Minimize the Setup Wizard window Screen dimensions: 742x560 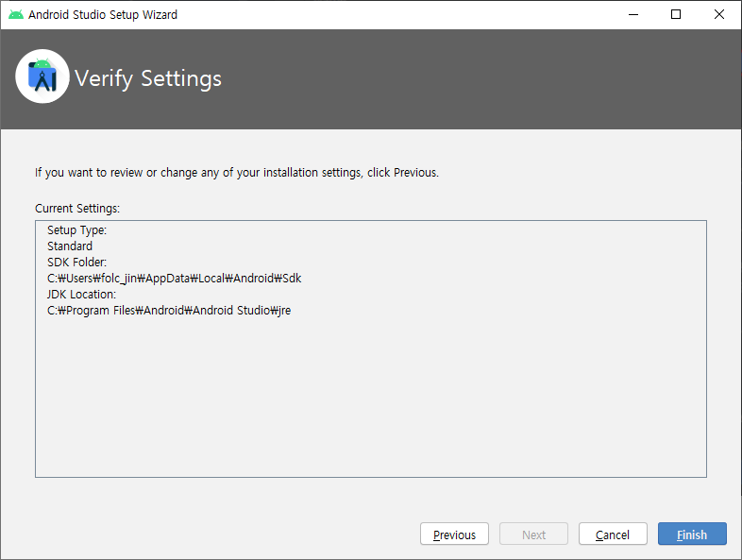633,15
